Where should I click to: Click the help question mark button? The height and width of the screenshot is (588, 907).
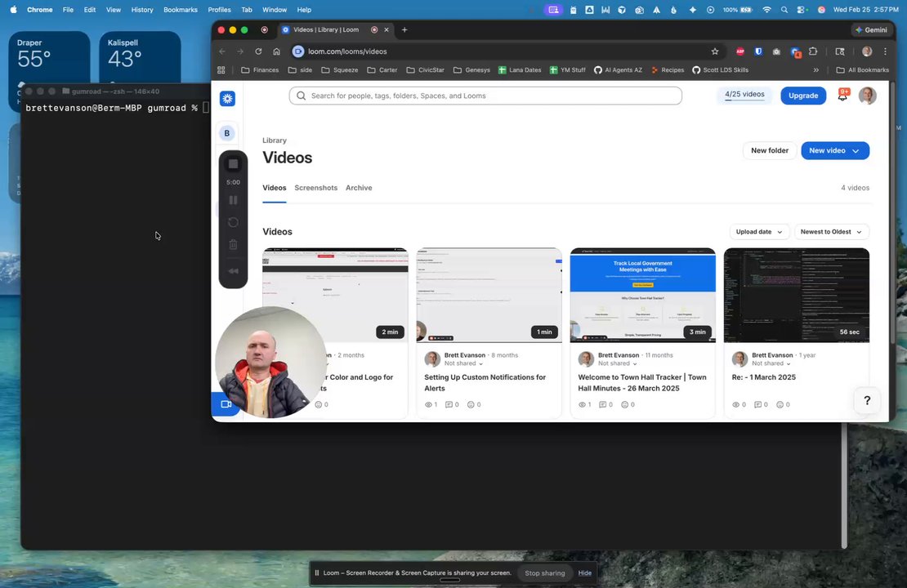point(867,400)
